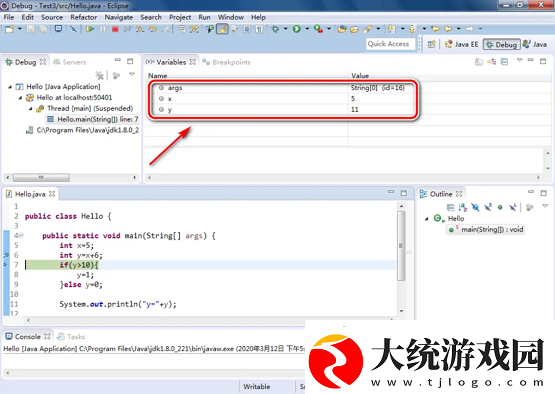
Task: Maximize the Variables view panel
Action: (x=543, y=62)
